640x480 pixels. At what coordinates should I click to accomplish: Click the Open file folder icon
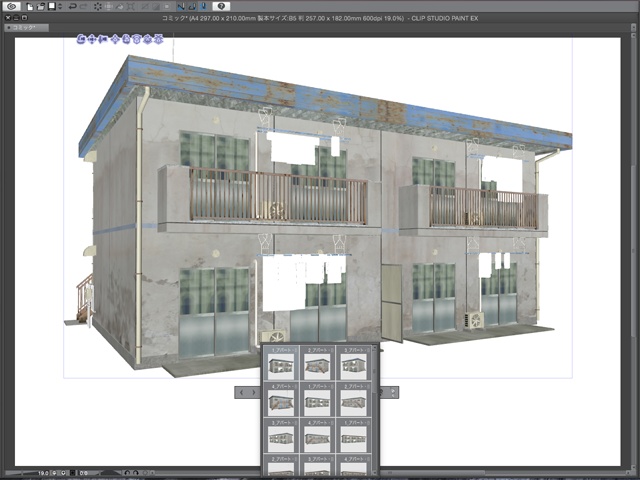tap(41, 7)
